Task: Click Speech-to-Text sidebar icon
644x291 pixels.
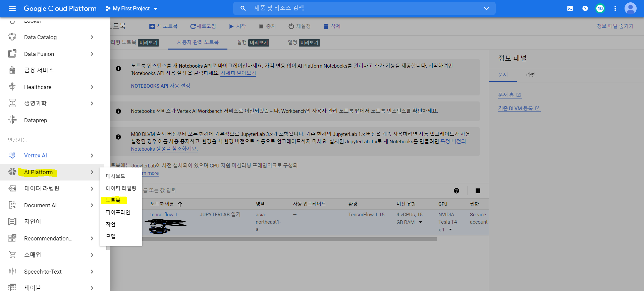Action: pos(12,271)
